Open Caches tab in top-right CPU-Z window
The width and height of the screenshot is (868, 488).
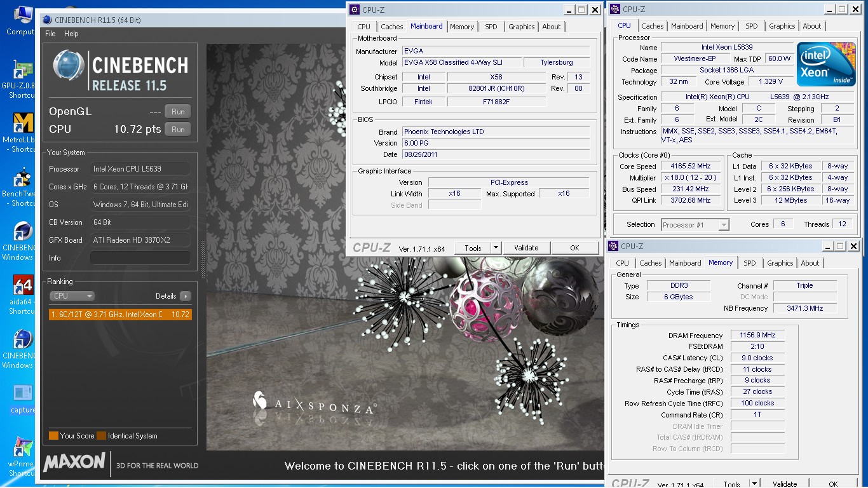653,26
